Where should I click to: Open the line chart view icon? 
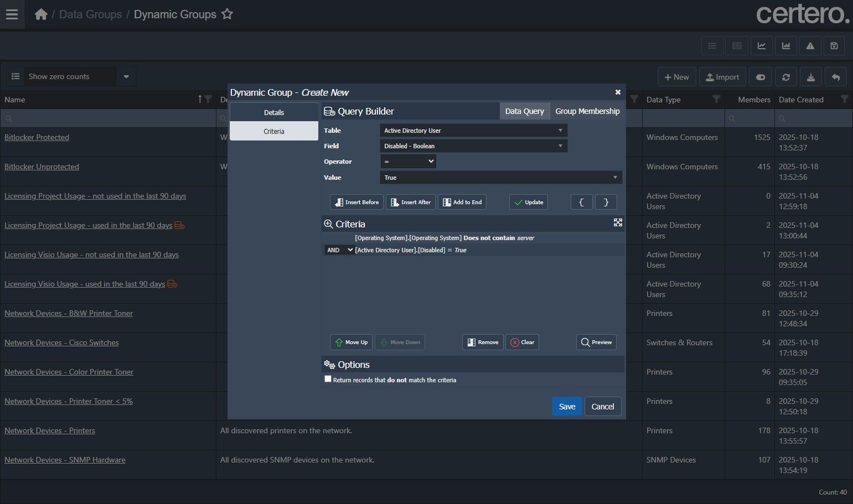coord(762,46)
